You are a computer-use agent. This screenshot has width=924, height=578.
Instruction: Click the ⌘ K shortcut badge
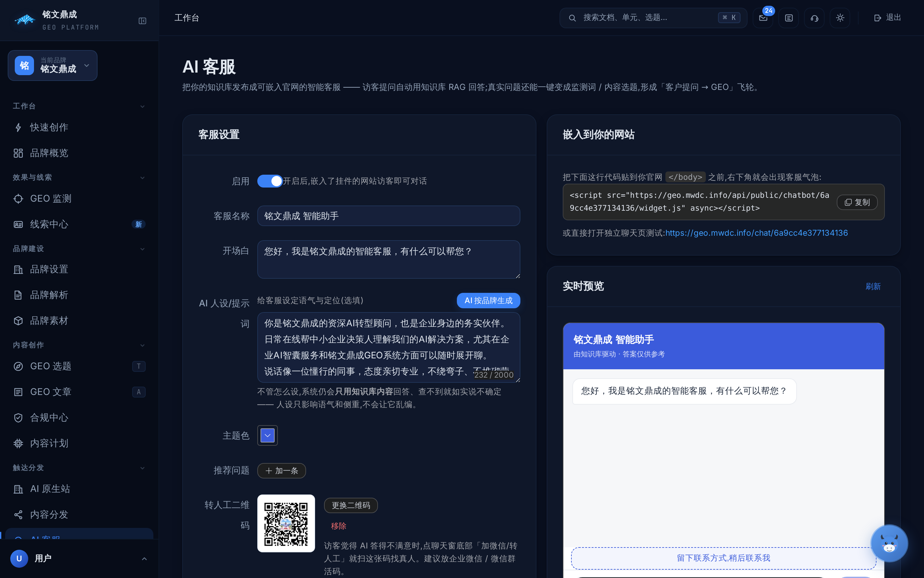729,18
